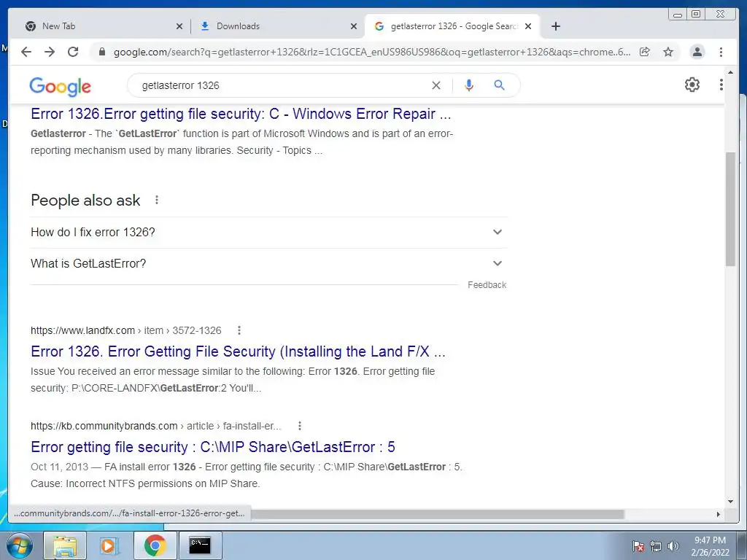
Task: Open the network icon in system tray
Action: click(656, 546)
